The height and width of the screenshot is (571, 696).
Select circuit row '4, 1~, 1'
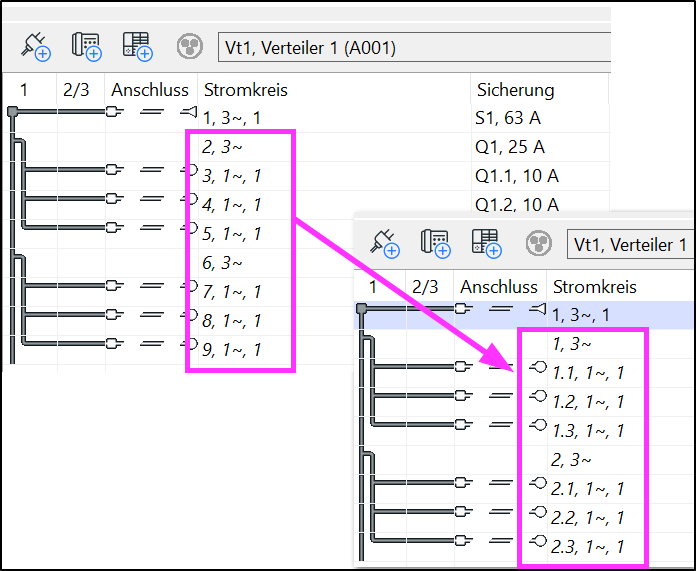232,205
